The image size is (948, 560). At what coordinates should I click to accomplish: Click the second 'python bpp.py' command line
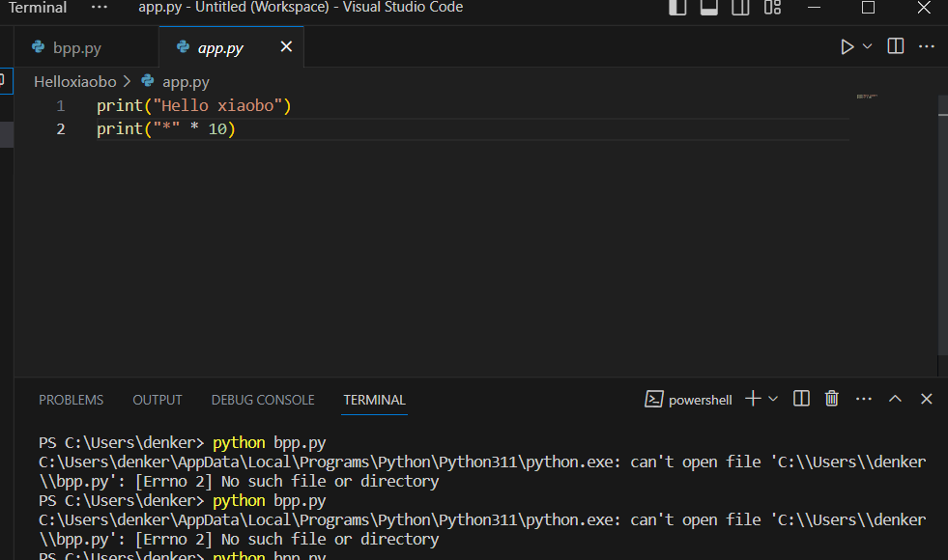pos(269,501)
